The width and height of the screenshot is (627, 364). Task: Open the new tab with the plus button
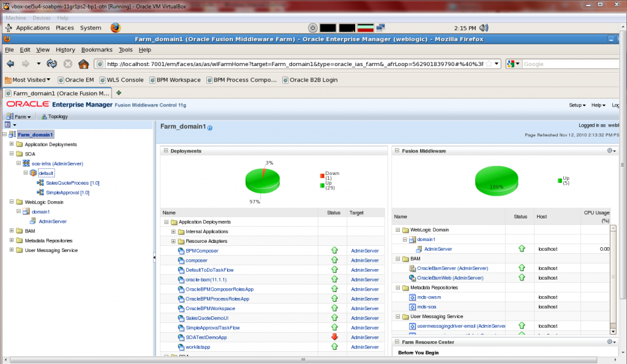[119, 93]
